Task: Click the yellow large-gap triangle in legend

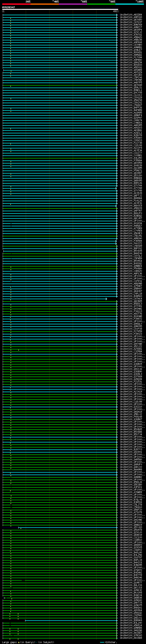Action: [x=19, y=642]
